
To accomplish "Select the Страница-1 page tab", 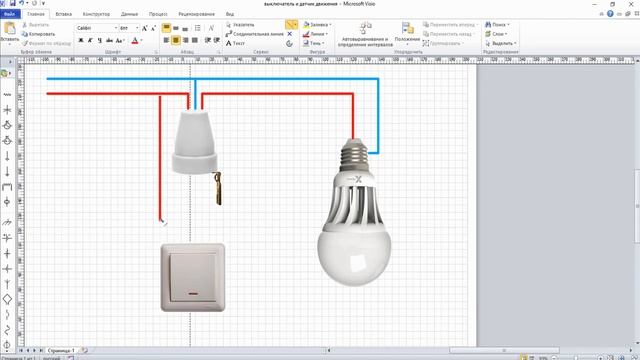I will pos(61,350).
